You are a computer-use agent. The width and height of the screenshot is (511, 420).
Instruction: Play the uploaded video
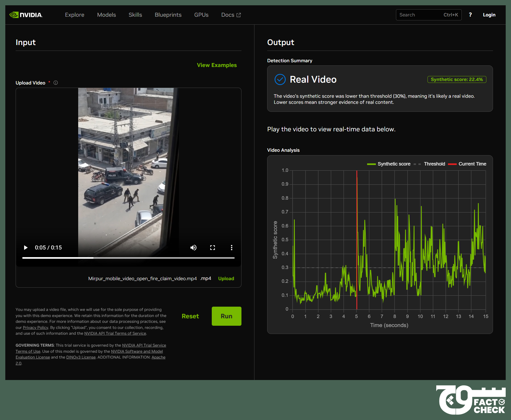(26, 248)
